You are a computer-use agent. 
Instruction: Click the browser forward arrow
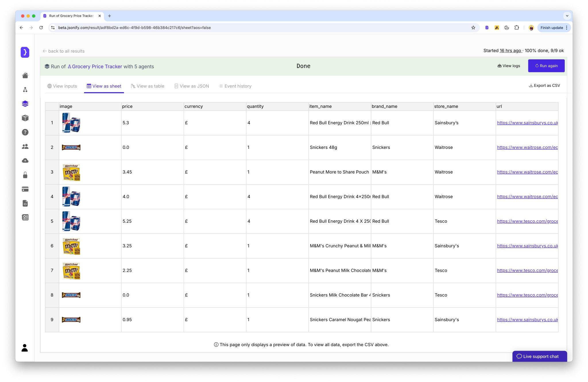pos(31,28)
